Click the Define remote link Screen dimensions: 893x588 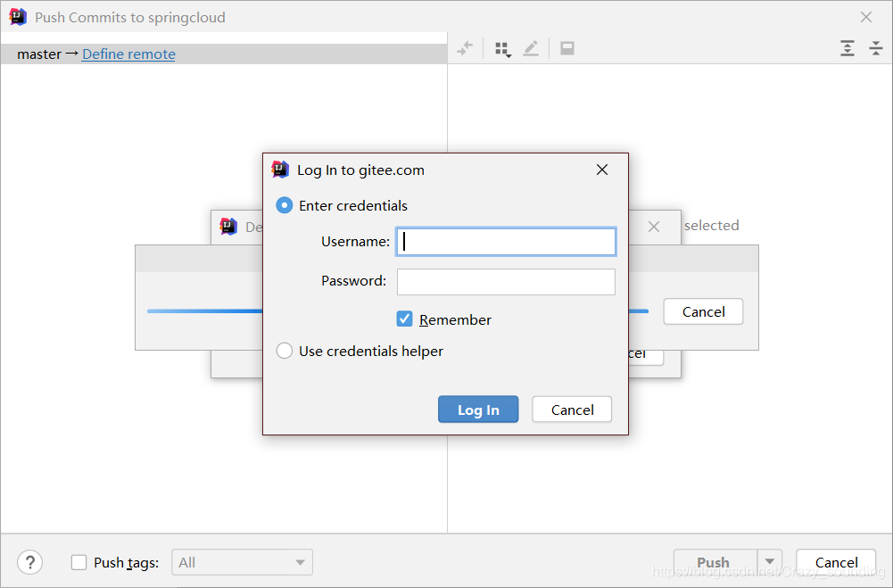128,54
